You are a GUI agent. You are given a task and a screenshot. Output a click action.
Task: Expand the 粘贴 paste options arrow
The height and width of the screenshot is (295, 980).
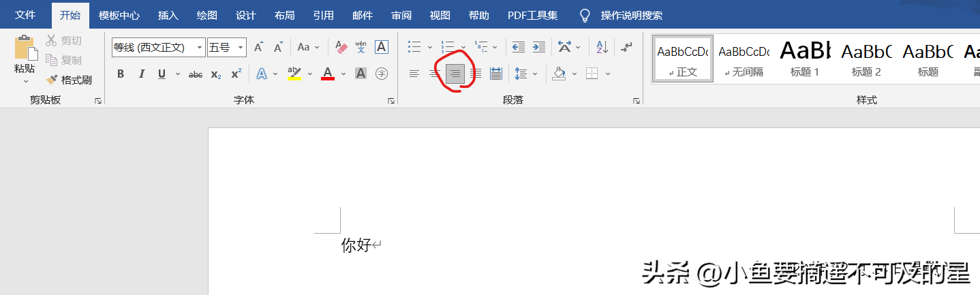25,81
